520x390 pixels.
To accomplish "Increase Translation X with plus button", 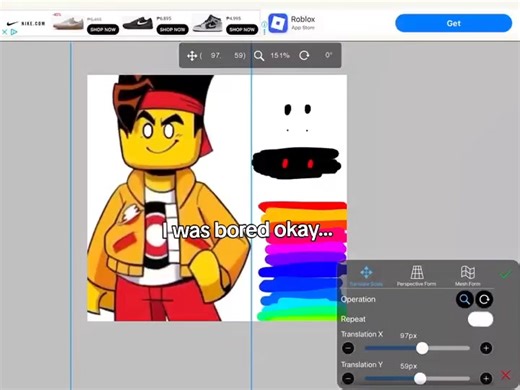I will click(x=486, y=348).
